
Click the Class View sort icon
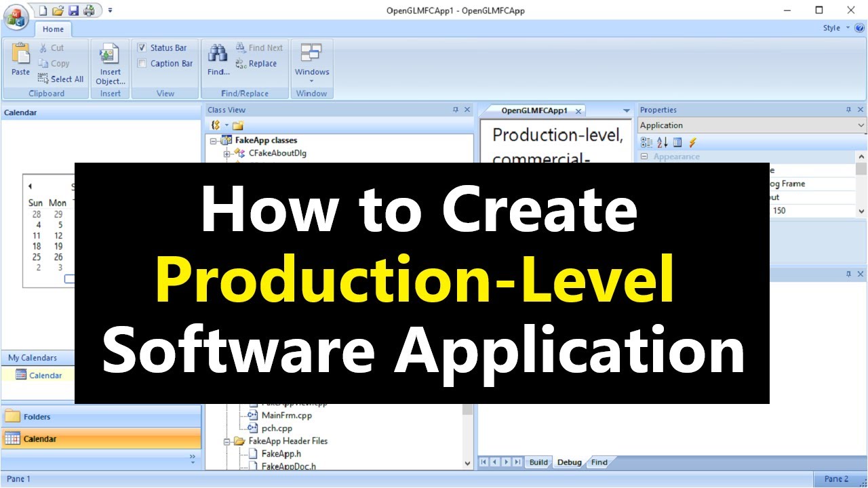point(216,125)
